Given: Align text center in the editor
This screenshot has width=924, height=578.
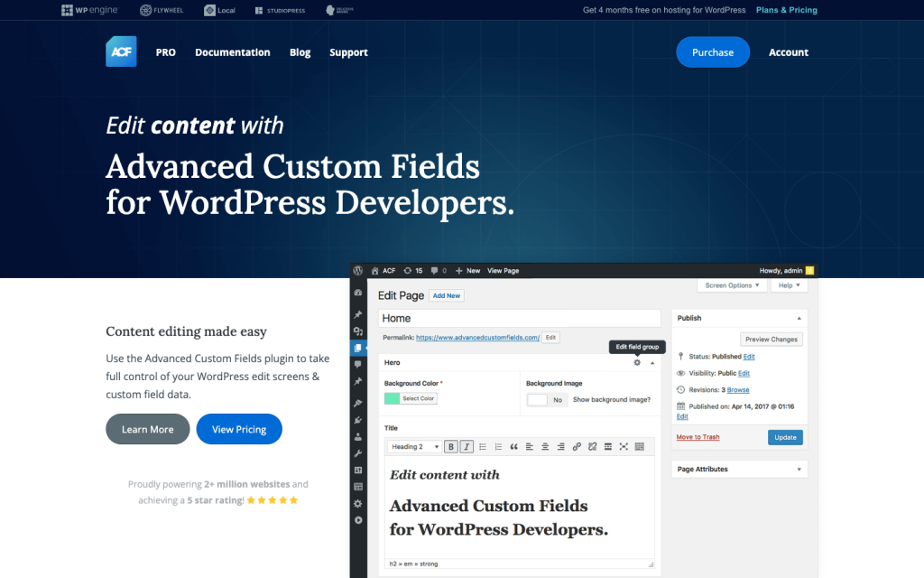Looking at the screenshot, I should (x=545, y=446).
